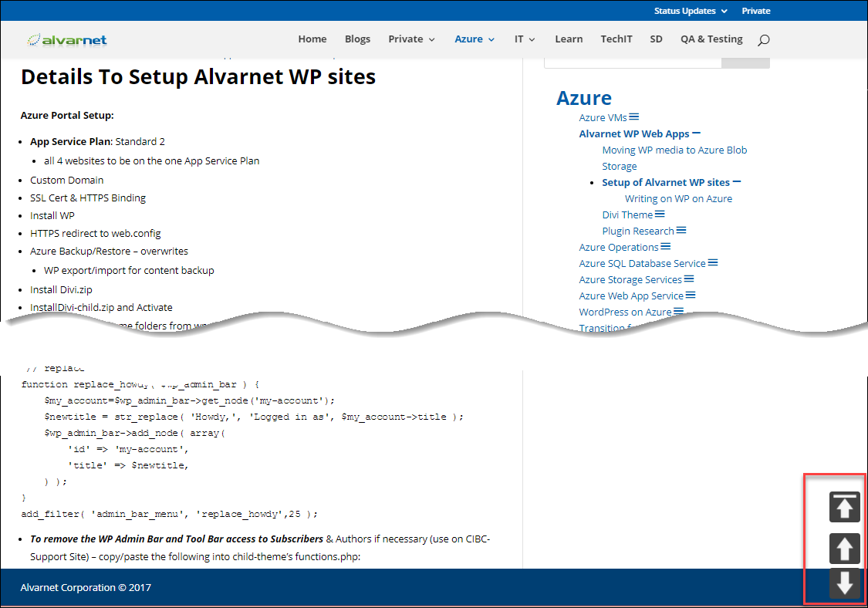Click 'Alvarnet Corporation © 2017' footer text
Image resolution: width=868 pixels, height=608 pixels.
pos(86,587)
